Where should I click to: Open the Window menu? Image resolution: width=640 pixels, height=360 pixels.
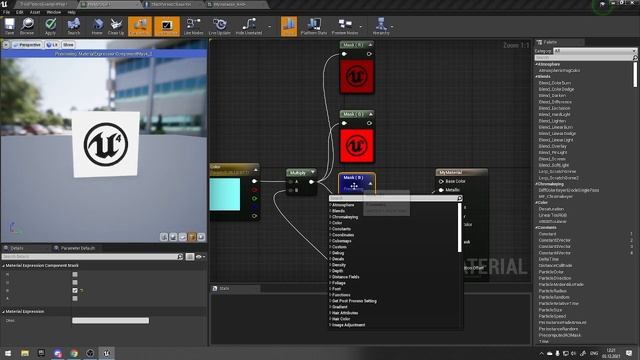pos(53,12)
